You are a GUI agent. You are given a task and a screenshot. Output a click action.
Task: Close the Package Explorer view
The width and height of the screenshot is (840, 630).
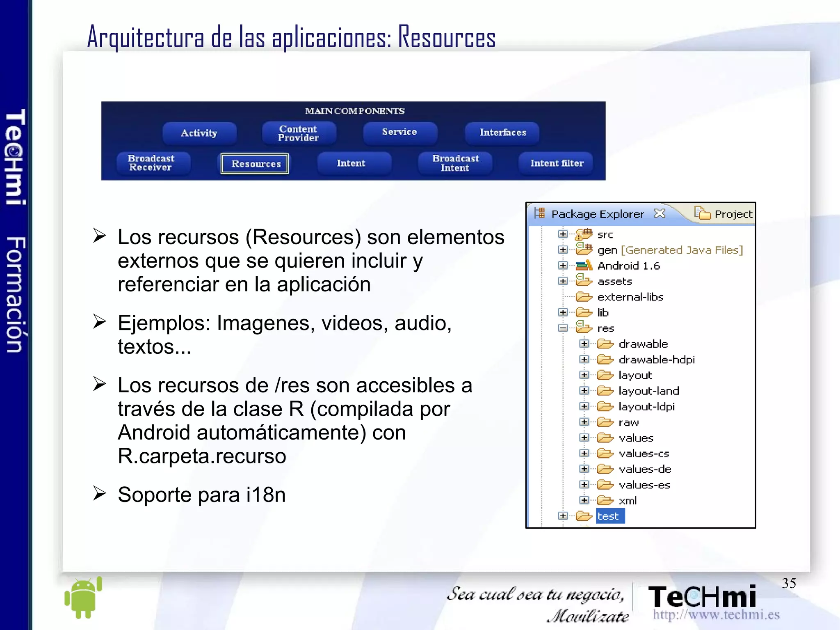click(660, 213)
